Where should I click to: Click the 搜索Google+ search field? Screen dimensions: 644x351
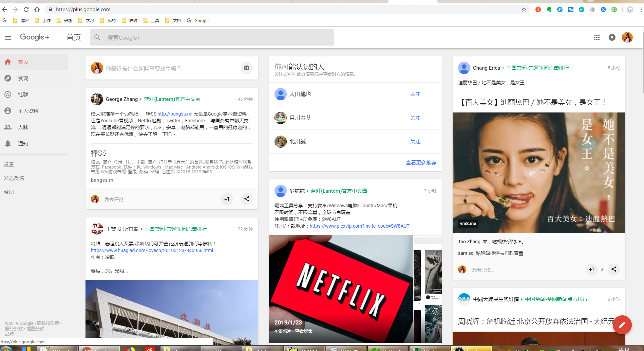click(212, 37)
